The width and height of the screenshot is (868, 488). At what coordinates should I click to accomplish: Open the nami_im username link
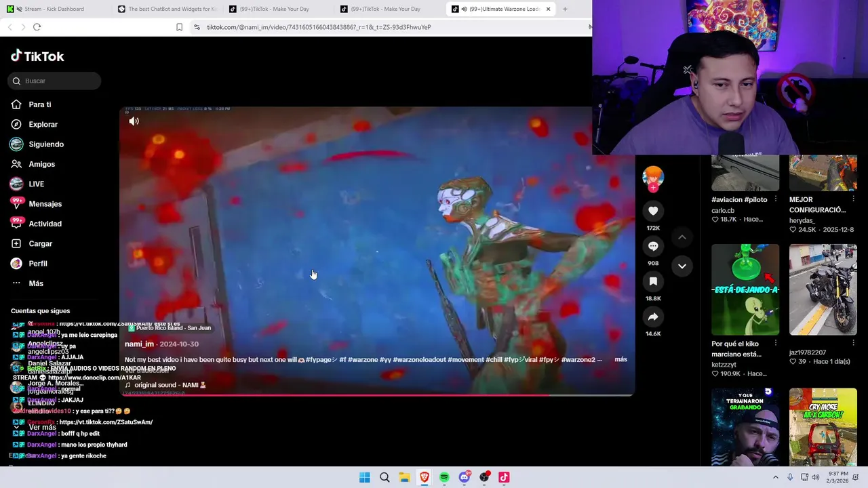point(139,344)
